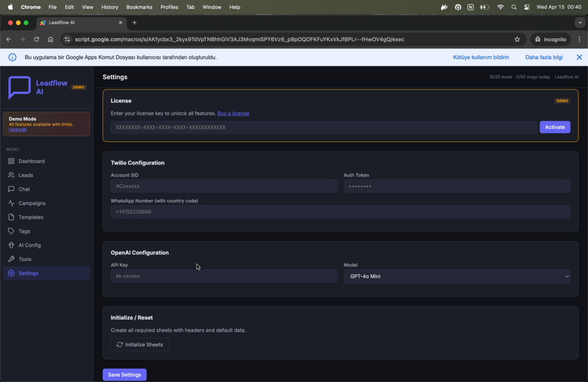This screenshot has height=382, width=588.
Task: Open Dashboard in the sidebar menu
Action: [46, 161]
